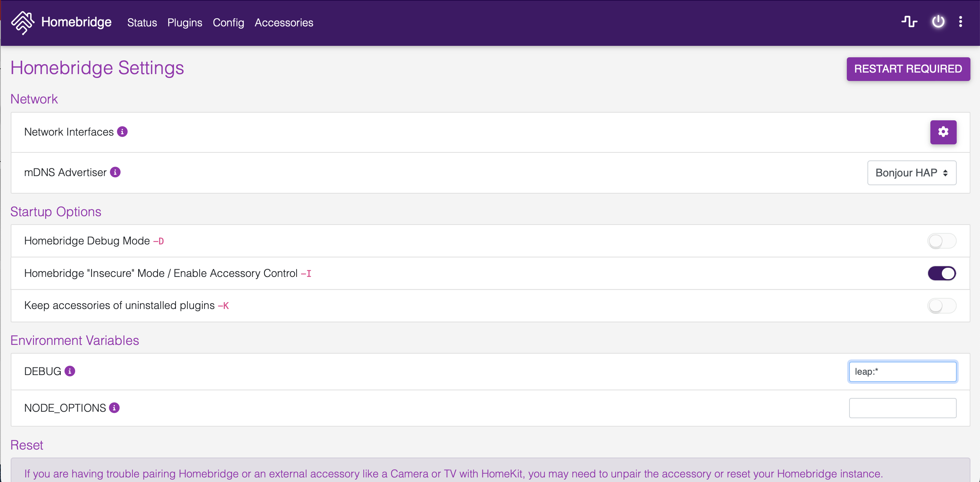Open the mDNS Advertiser dropdown
980x482 pixels.
(x=911, y=173)
